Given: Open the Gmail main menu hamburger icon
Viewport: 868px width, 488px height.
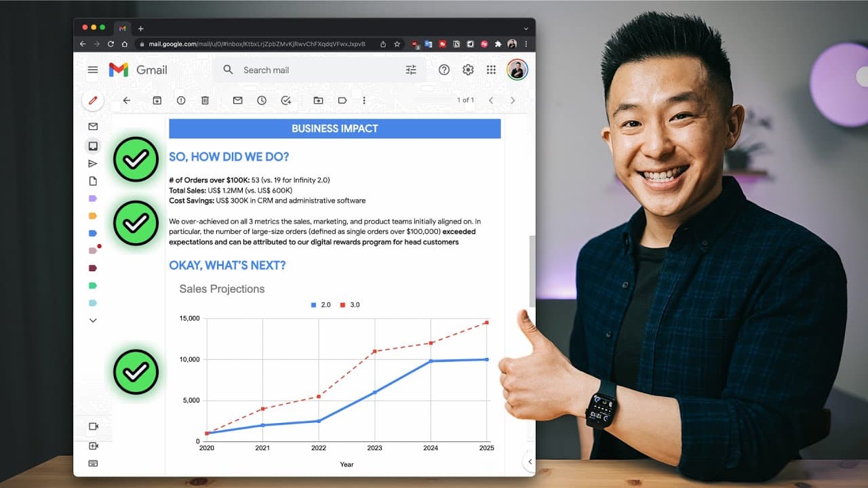Looking at the screenshot, I should (x=93, y=70).
